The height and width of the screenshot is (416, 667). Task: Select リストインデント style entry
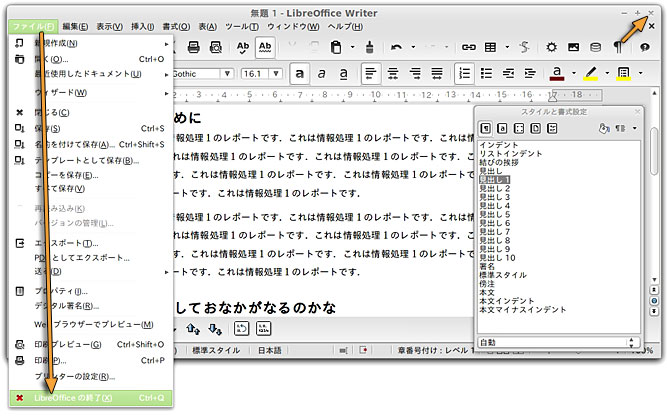point(511,154)
